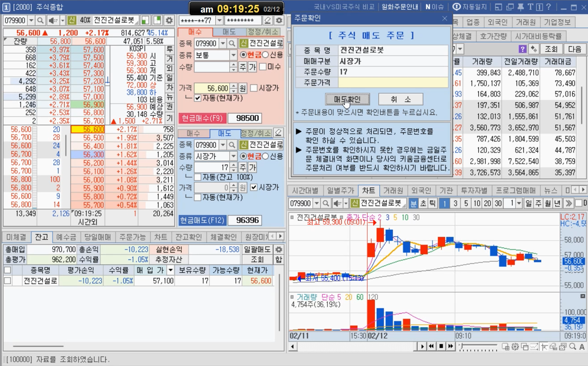Viewport: 588px width, 366px height.
Task: Open stock search magnifier beside top-left 079900
Action: click(x=40, y=20)
